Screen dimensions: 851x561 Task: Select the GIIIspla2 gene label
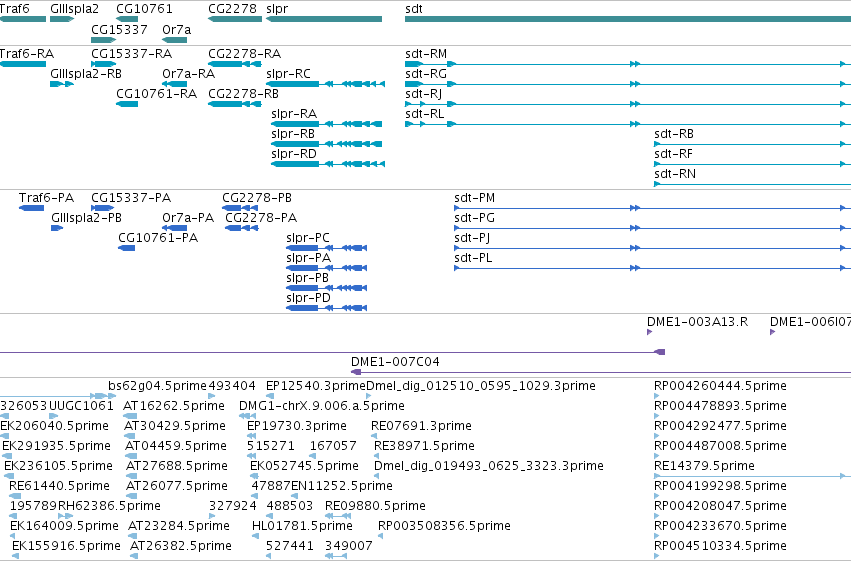pos(74,9)
